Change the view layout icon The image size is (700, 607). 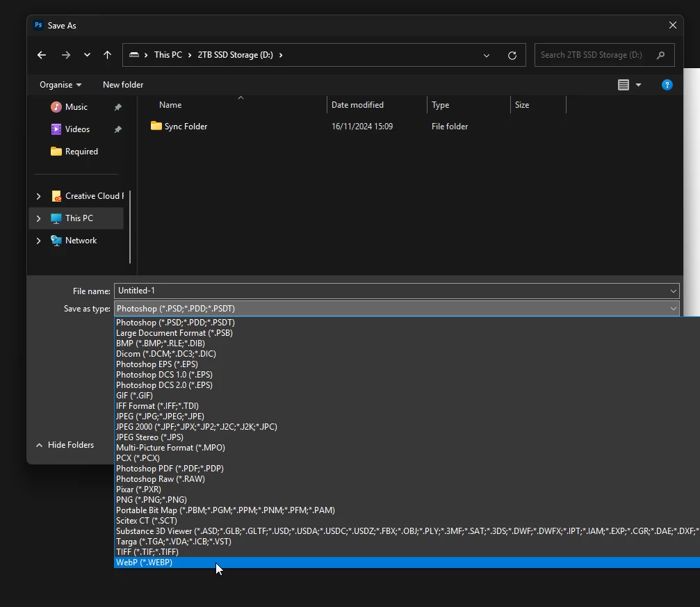[x=624, y=85]
